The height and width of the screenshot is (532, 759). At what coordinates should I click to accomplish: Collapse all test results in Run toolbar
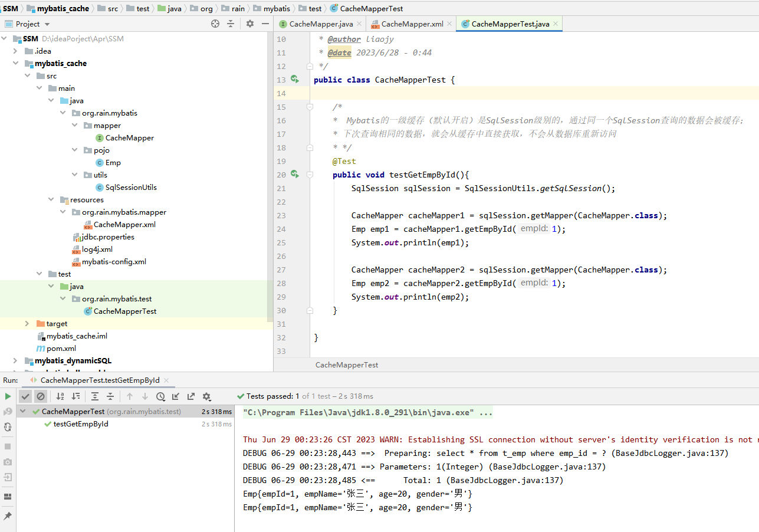pyautogui.click(x=110, y=396)
